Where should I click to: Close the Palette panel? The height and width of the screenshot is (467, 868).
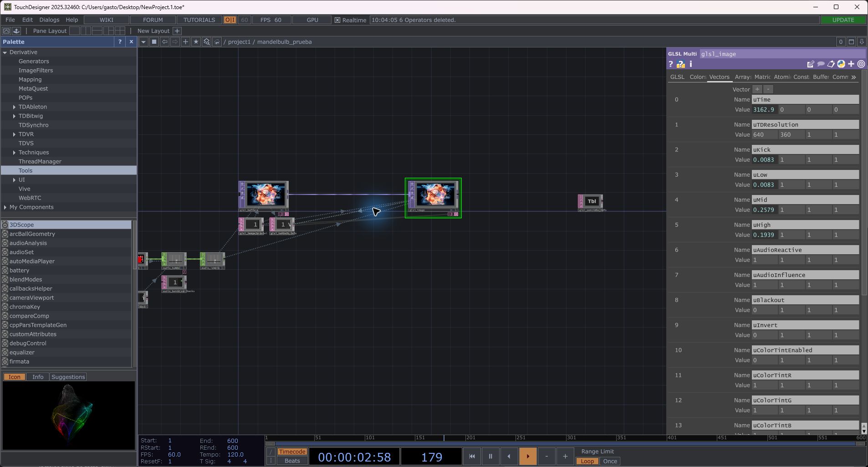(x=131, y=41)
